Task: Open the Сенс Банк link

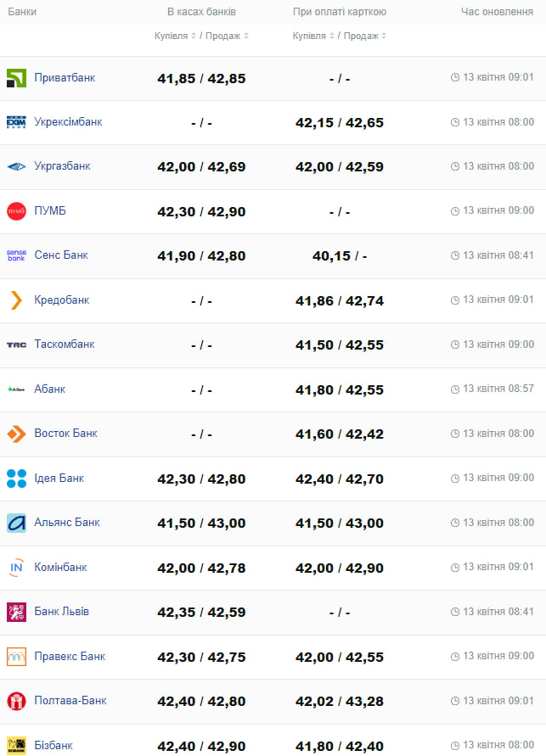Action: tap(61, 255)
